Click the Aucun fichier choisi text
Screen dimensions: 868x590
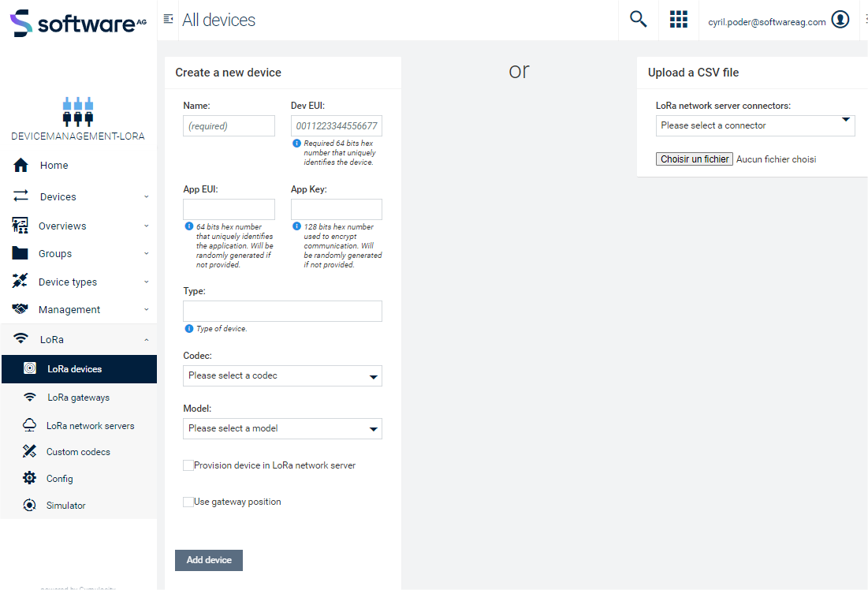pos(776,159)
